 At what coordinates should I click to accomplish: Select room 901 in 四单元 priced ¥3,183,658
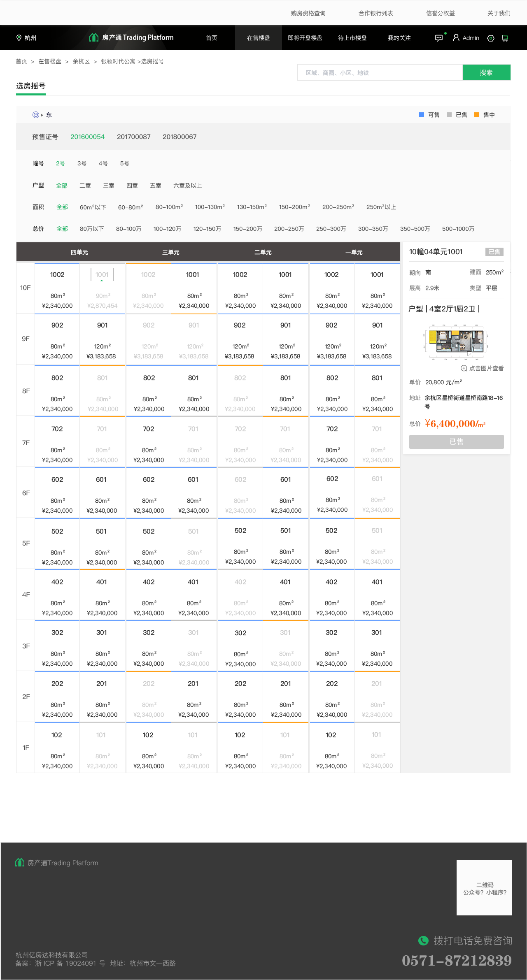[102, 339]
